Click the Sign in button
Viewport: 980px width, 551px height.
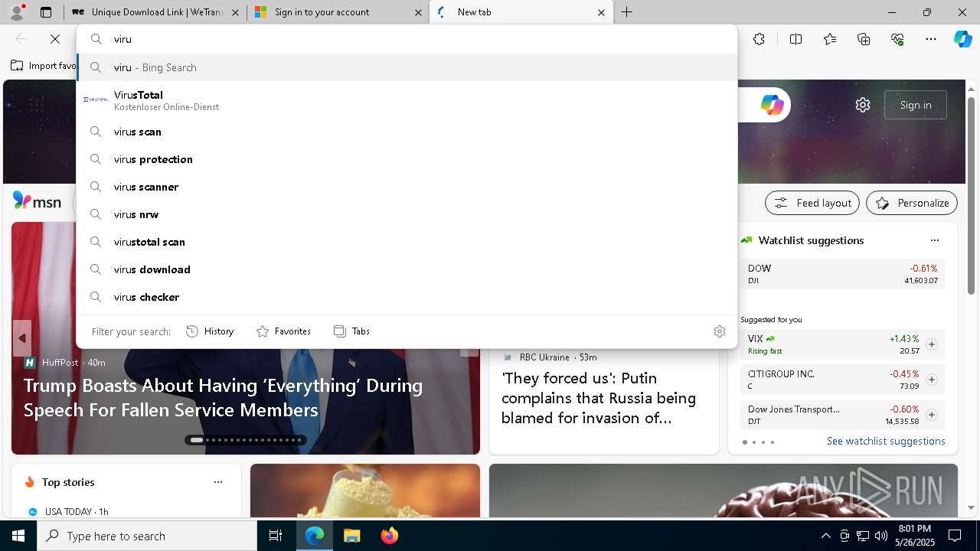tap(916, 105)
